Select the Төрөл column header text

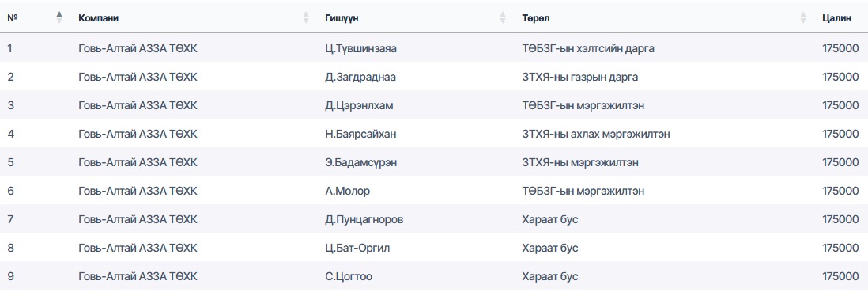click(x=535, y=18)
